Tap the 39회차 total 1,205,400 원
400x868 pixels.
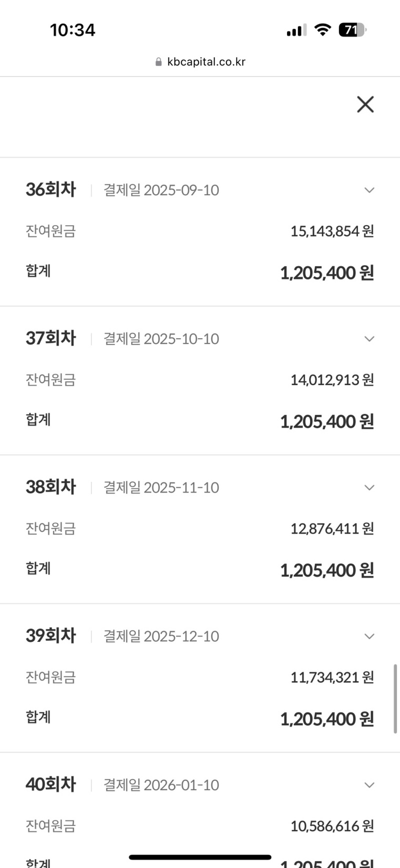point(326,719)
